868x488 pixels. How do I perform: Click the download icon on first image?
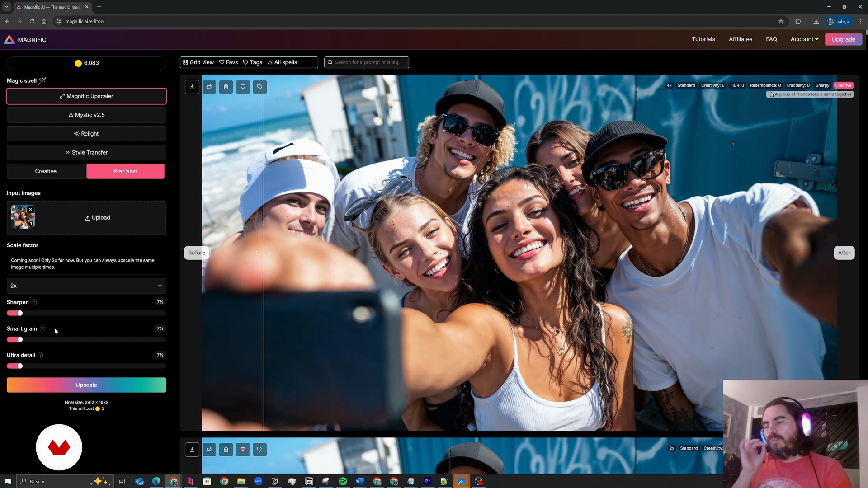tap(192, 87)
